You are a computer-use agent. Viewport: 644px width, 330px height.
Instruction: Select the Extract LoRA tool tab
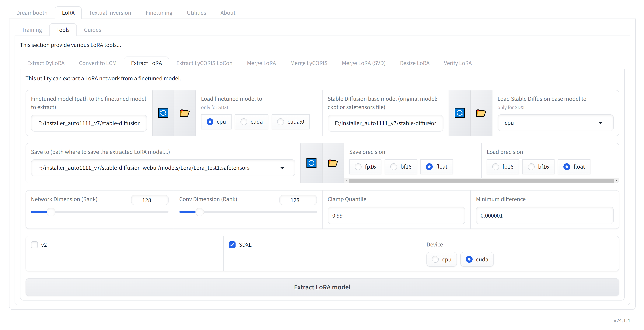(x=146, y=63)
